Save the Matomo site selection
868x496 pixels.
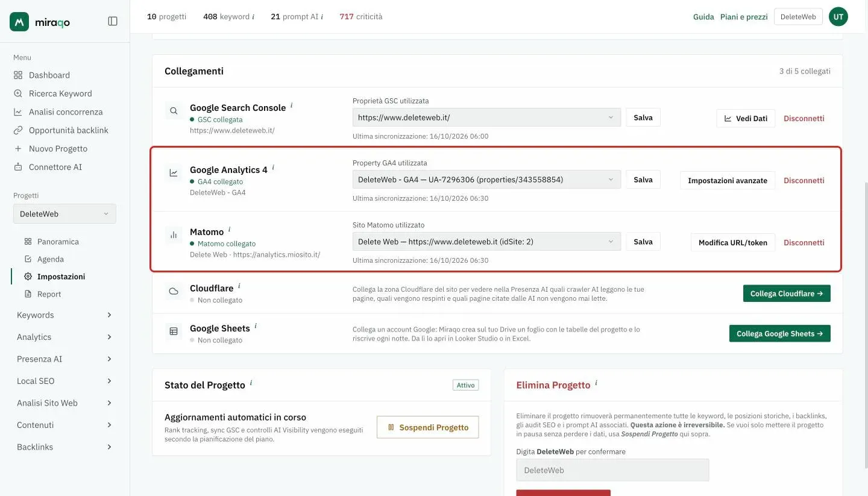tap(643, 242)
